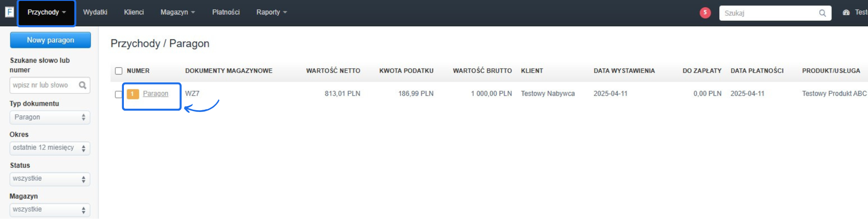The width and height of the screenshot is (868, 219).
Task: Sort by the DATA PŁATNOŚCI column header
Action: click(757, 71)
